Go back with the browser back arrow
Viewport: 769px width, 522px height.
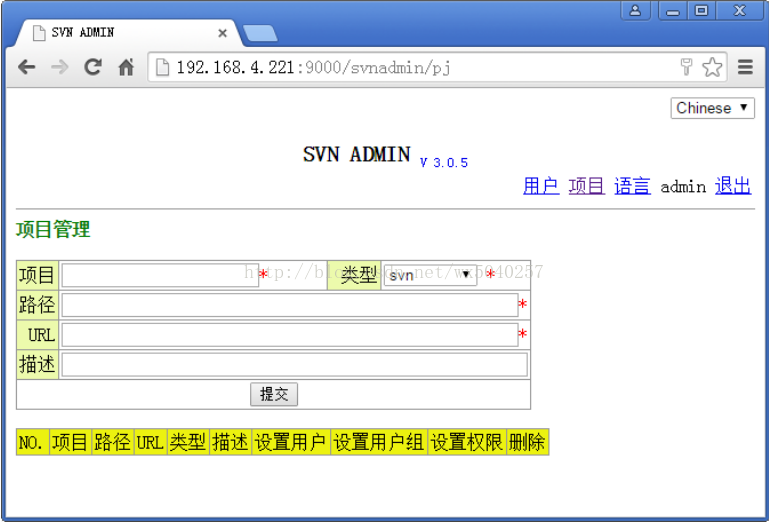(26, 67)
